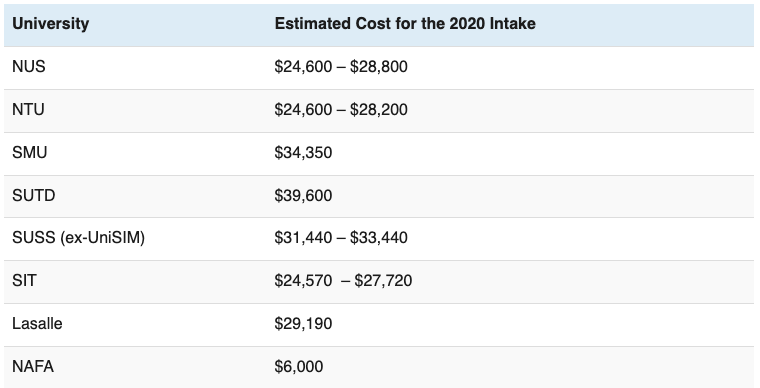760x388 pixels.
Task: Select the NTU university cell
Action: [28, 109]
